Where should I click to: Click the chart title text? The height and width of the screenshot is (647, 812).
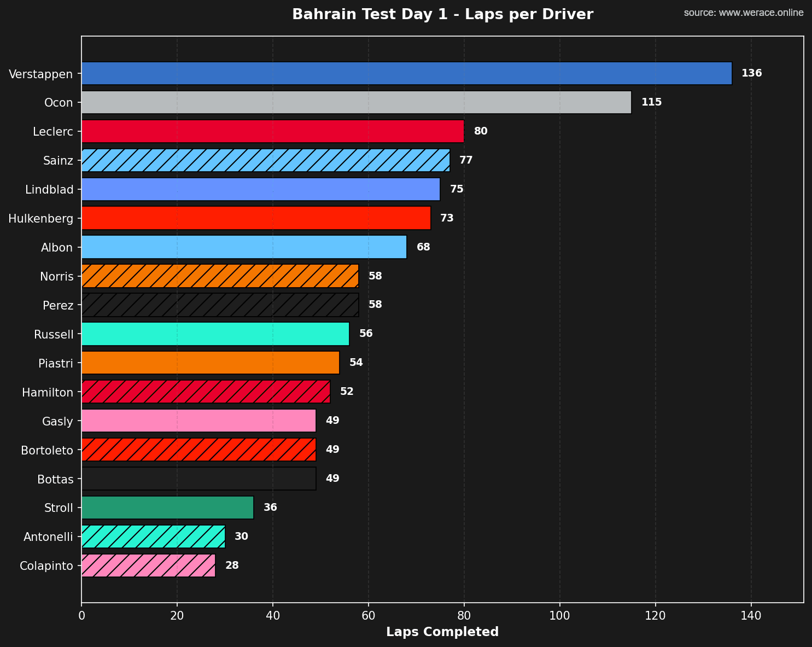coord(442,14)
